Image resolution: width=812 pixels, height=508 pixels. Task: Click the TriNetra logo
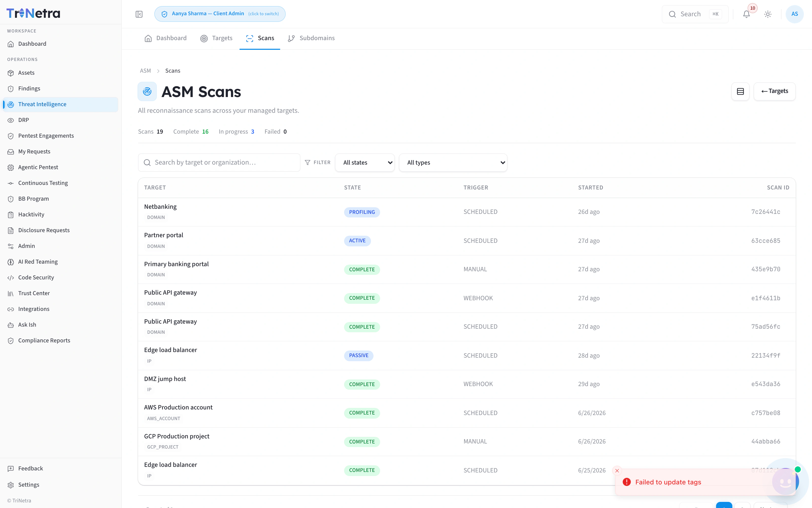point(33,13)
